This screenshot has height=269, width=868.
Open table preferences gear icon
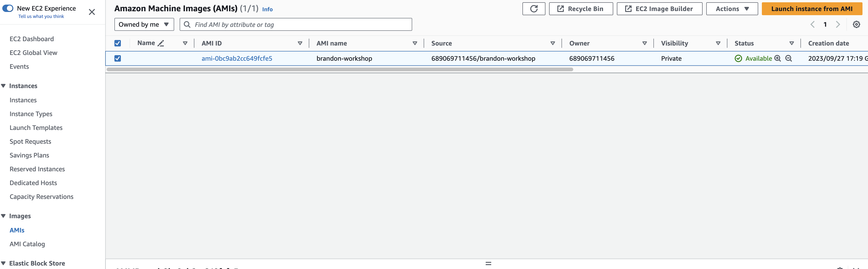pyautogui.click(x=856, y=24)
